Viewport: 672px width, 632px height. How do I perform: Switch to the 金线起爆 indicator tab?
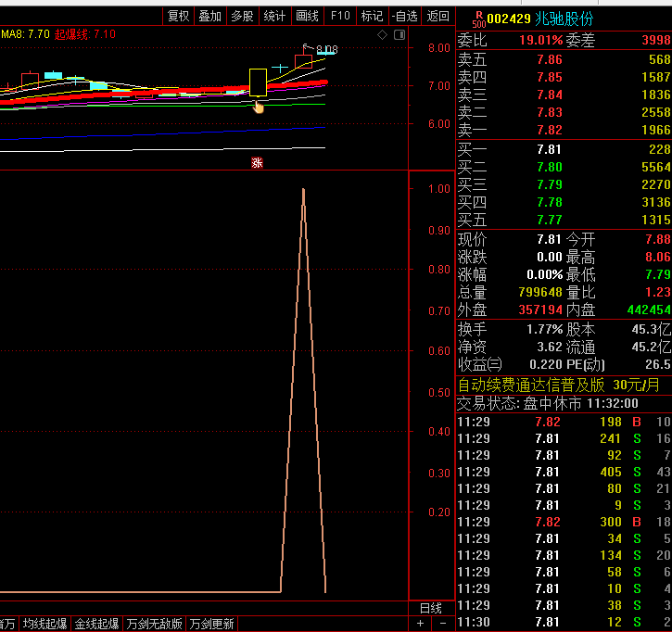(x=96, y=624)
